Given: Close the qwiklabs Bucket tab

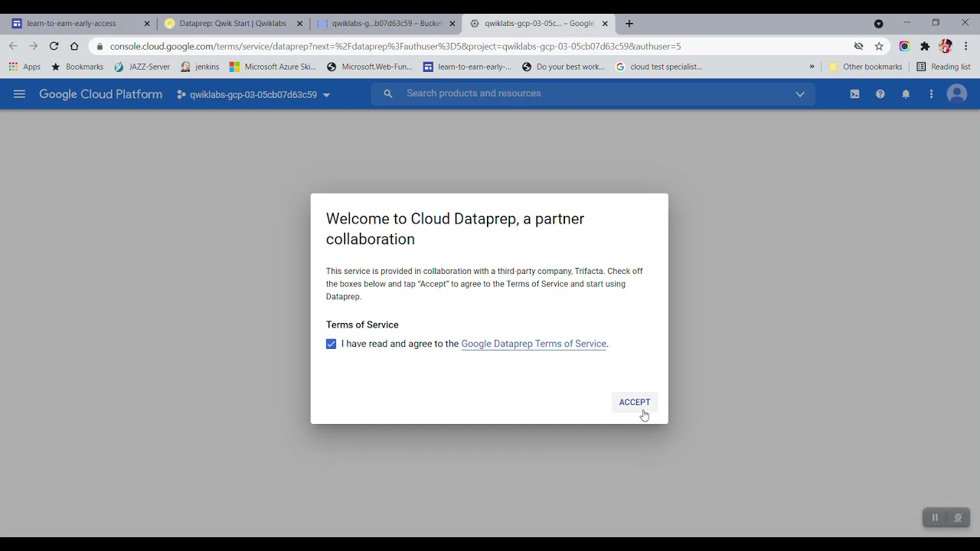Looking at the screenshot, I should (x=452, y=24).
